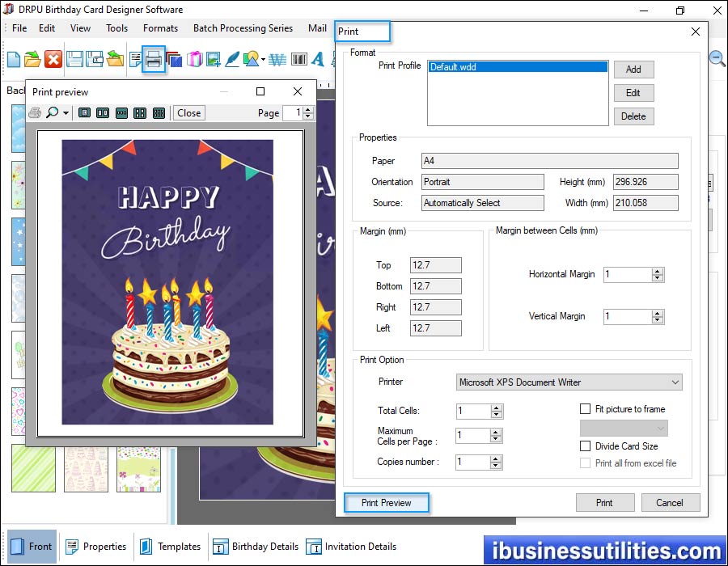Viewport: 728px width, 566px height.
Task: Select Default.wdd in Print Profile list
Action: tap(517, 67)
